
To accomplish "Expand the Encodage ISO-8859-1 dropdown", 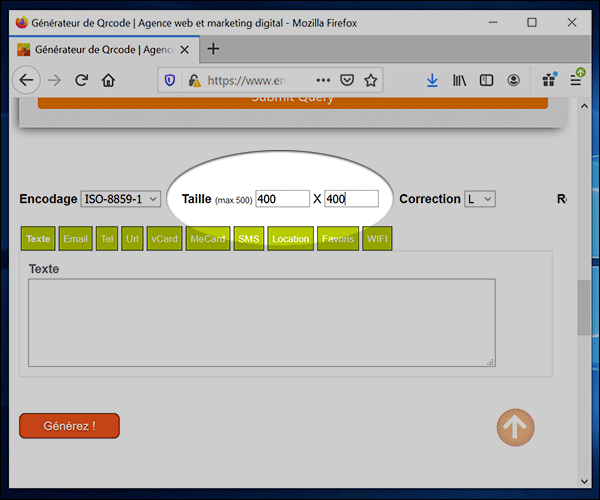I will pyautogui.click(x=120, y=199).
